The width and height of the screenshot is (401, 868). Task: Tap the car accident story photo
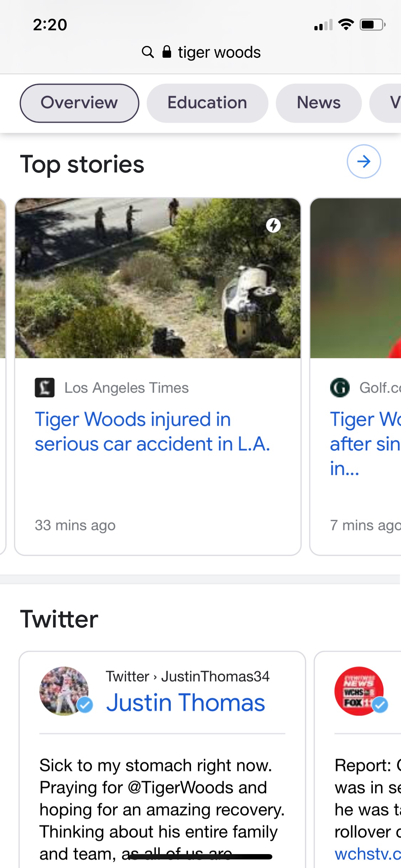(158, 278)
